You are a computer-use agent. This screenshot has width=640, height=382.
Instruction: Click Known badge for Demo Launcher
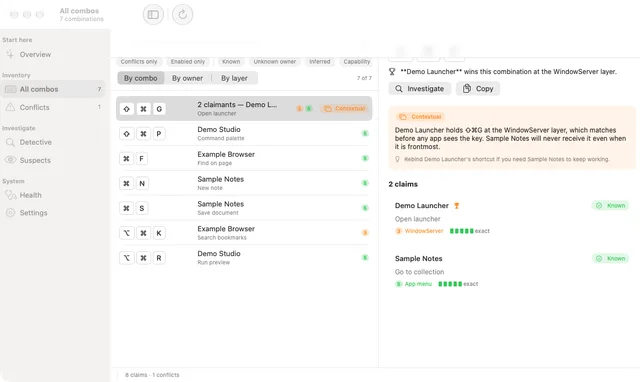tap(610, 205)
